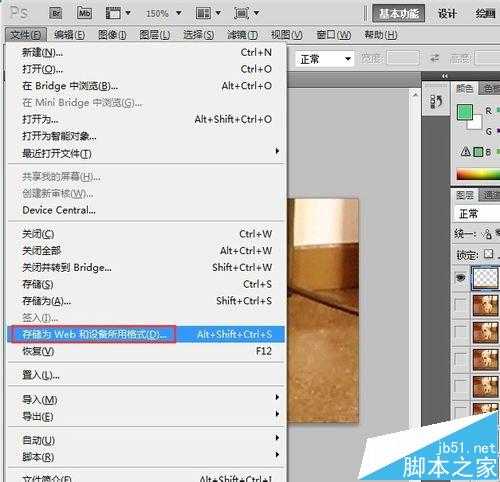Open the 图像(I) menu
This screenshot has width=500, height=482.
tap(112, 34)
